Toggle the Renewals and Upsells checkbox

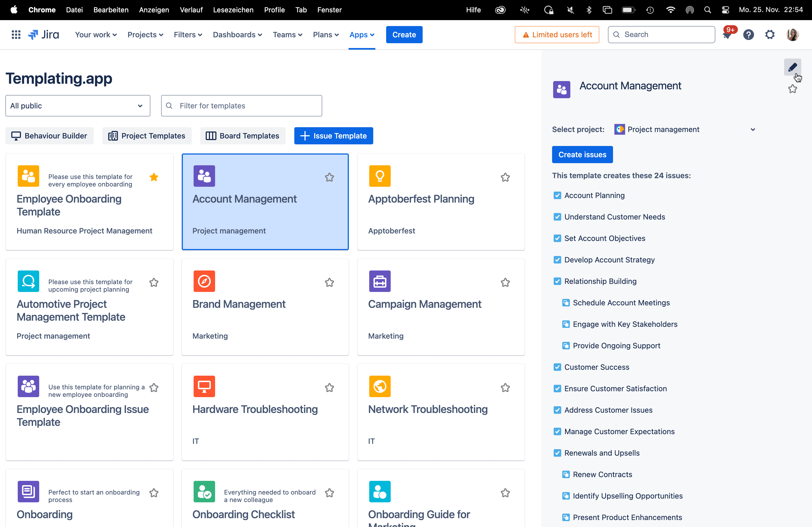pos(557,453)
